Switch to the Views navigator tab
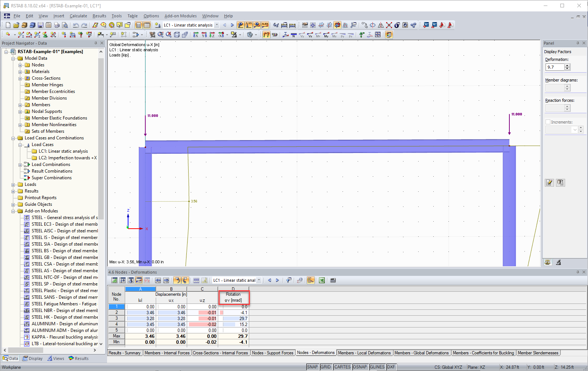 (x=56, y=358)
